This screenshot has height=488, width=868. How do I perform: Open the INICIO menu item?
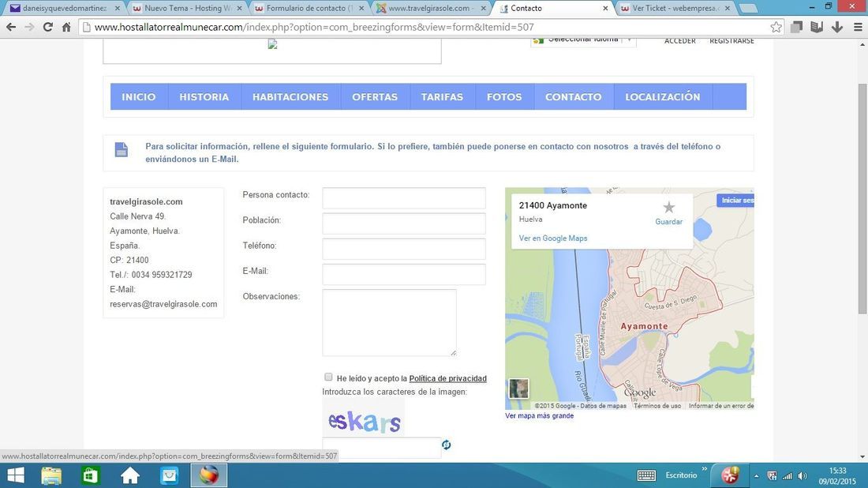click(138, 97)
